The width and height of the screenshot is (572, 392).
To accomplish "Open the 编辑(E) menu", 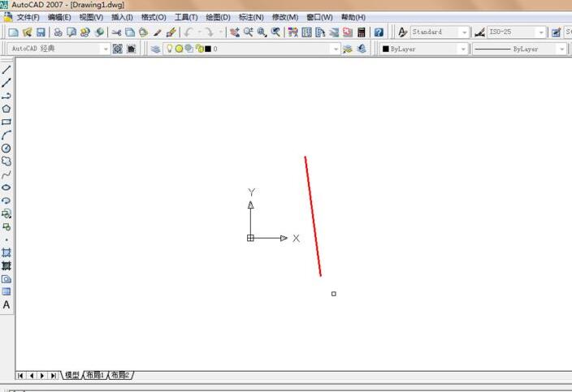I will pos(59,17).
